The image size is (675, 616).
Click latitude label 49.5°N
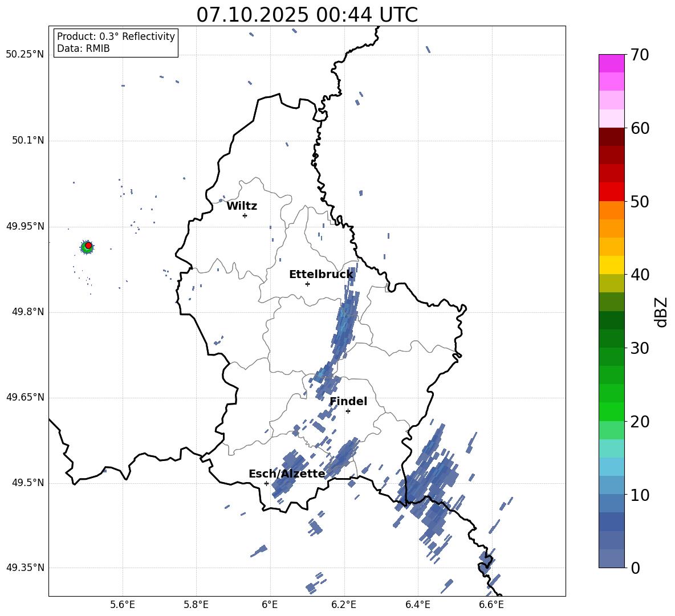(x=29, y=483)
